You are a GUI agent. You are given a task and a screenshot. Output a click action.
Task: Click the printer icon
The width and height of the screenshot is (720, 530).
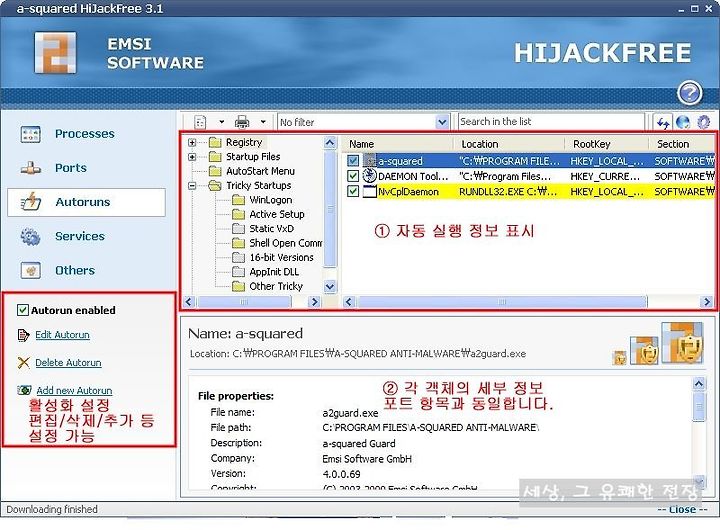(x=242, y=122)
